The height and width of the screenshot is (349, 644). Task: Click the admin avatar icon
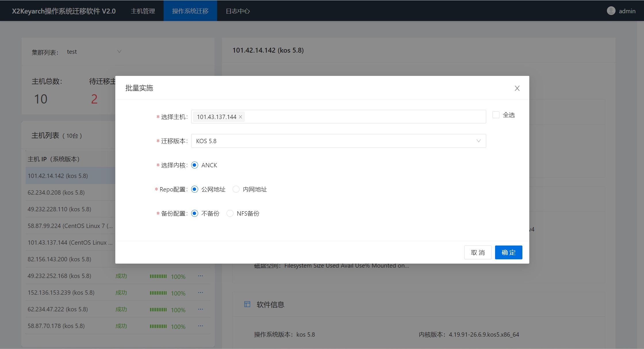611,11
